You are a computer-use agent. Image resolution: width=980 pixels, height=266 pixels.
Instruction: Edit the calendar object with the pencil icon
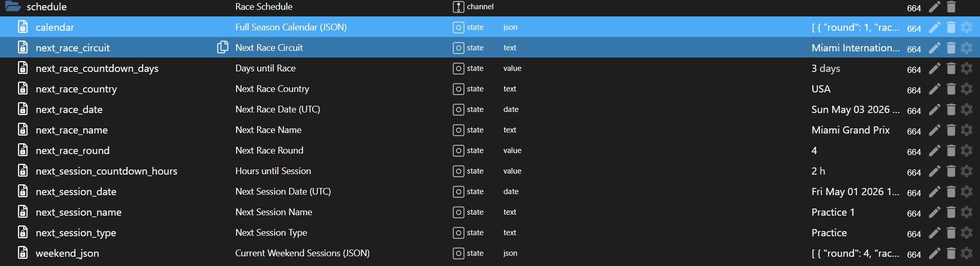pyautogui.click(x=935, y=27)
